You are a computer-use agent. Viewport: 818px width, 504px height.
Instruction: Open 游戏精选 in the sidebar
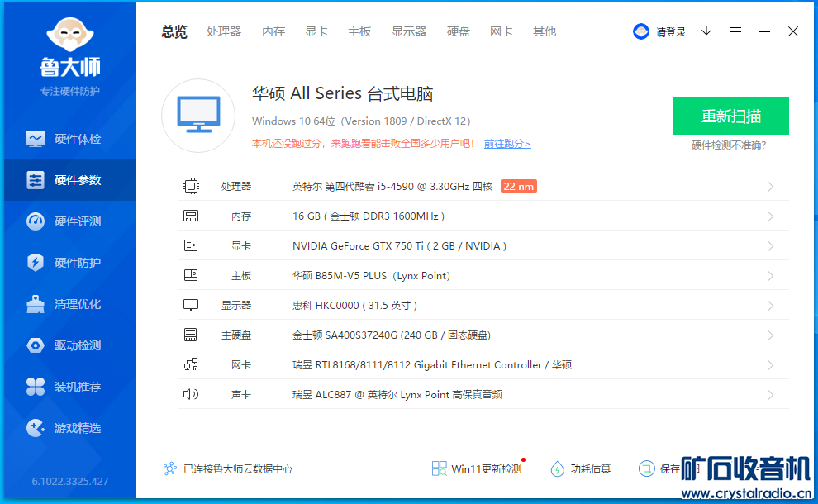point(70,428)
